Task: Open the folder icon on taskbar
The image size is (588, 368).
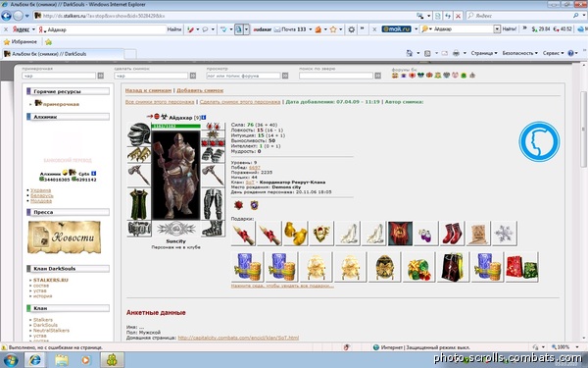Action: [62, 360]
